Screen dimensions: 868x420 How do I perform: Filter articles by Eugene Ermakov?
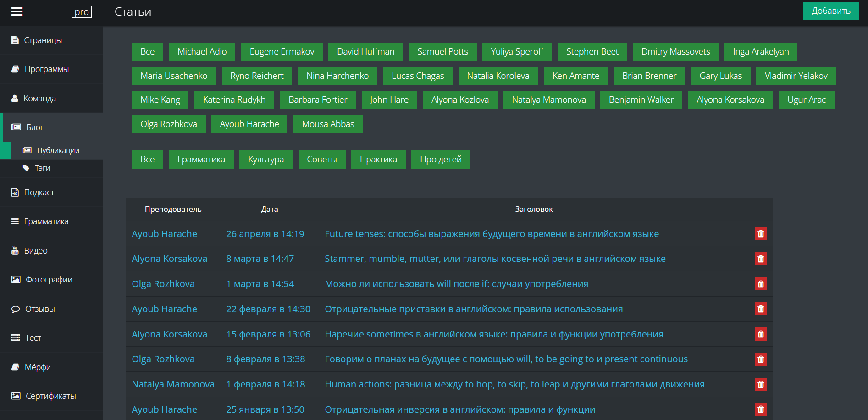(282, 52)
